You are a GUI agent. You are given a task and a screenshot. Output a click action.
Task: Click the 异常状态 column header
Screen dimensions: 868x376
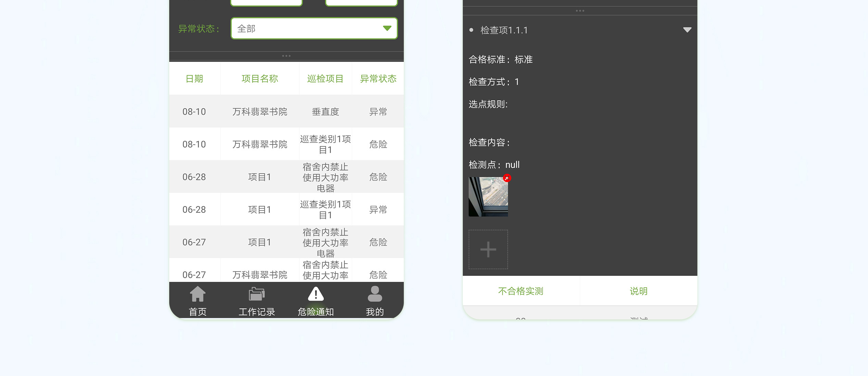point(378,79)
